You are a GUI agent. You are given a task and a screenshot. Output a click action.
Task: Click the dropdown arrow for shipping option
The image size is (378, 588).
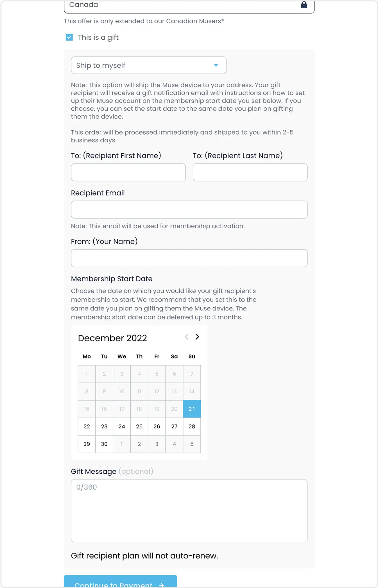(216, 65)
